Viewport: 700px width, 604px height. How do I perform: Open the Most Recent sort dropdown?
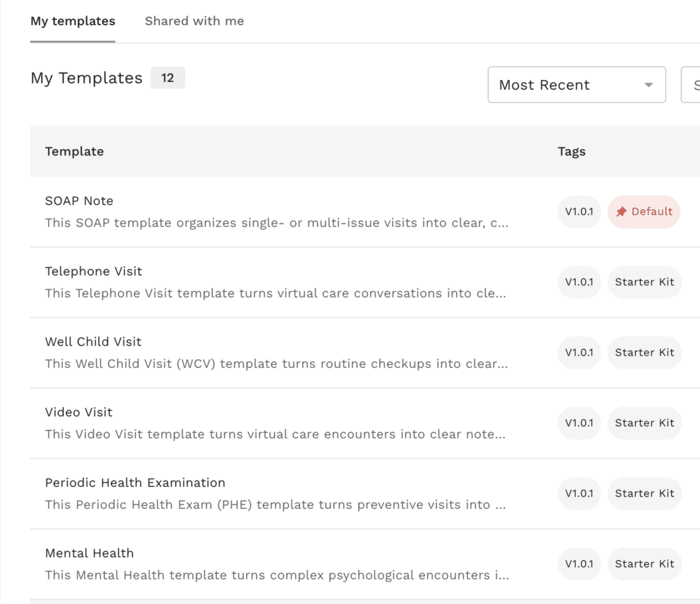(576, 85)
